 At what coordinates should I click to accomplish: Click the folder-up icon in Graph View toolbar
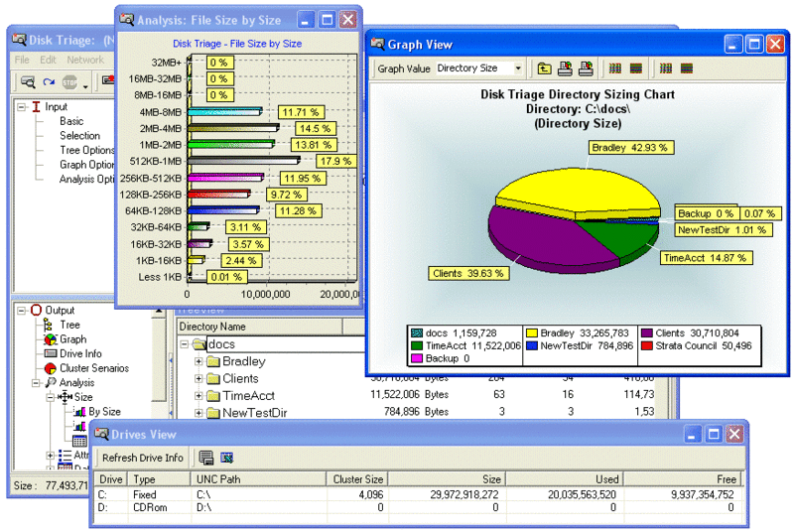(x=544, y=68)
